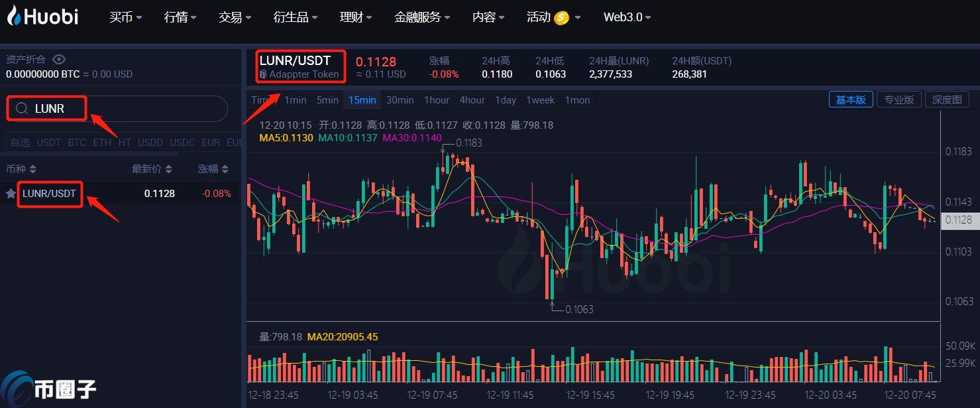This screenshot has width=980, height=408.
Task: Select the HT market tab
Action: [x=125, y=142]
